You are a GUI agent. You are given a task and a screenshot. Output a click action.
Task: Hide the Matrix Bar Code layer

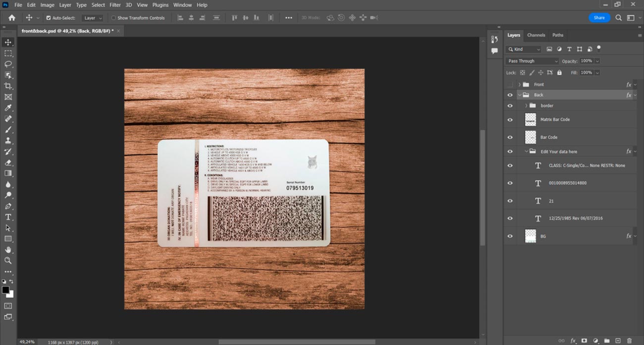point(510,119)
